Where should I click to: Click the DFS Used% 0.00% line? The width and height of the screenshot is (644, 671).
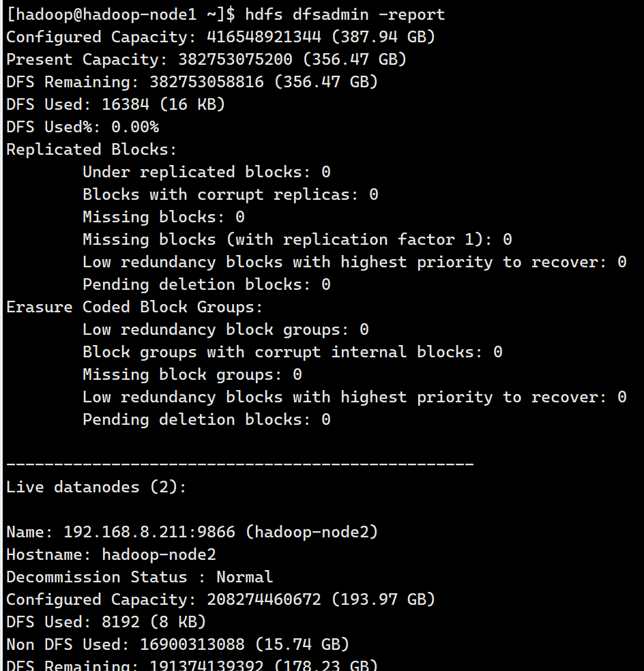83,127
